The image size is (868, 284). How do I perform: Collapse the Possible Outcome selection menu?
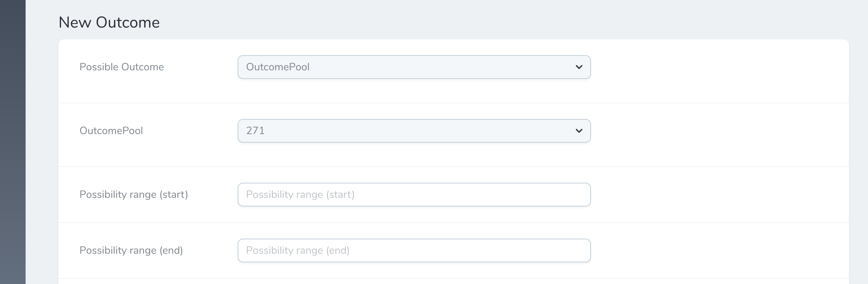pos(414,67)
